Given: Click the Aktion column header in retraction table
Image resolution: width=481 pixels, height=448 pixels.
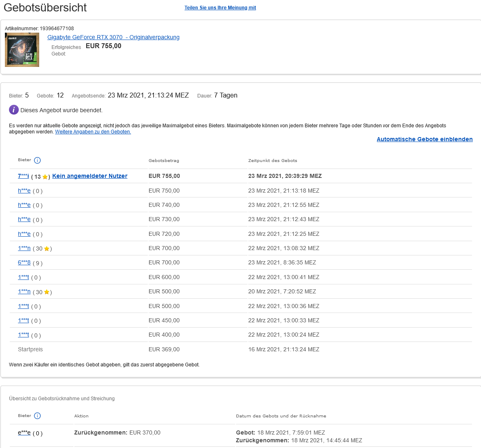Looking at the screenshot, I should 81,416.
